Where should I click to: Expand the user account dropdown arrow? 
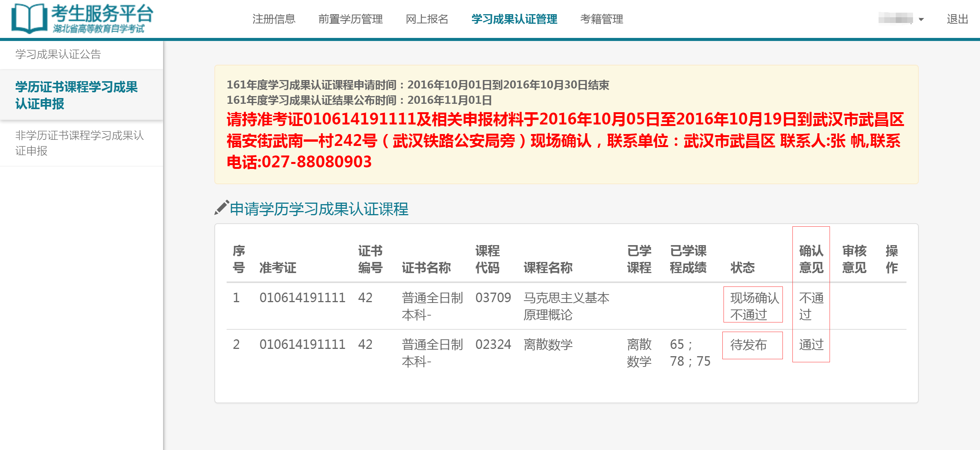point(921,20)
